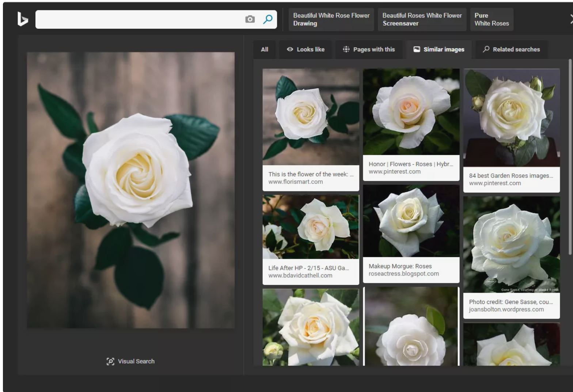Open camera image search icon
573x392 pixels.
(x=250, y=19)
